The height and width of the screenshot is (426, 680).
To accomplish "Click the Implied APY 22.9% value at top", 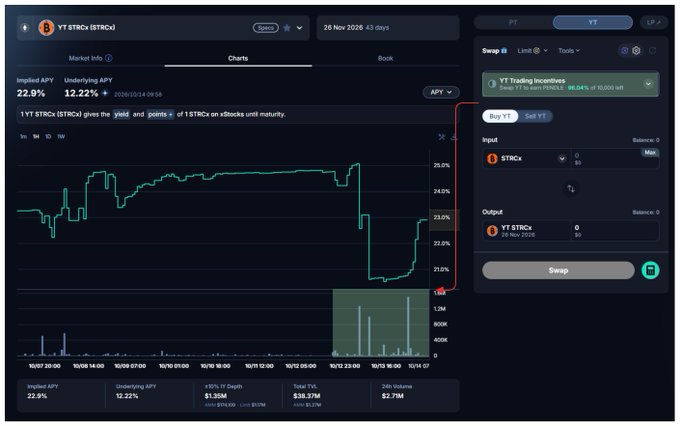I will click(x=31, y=93).
